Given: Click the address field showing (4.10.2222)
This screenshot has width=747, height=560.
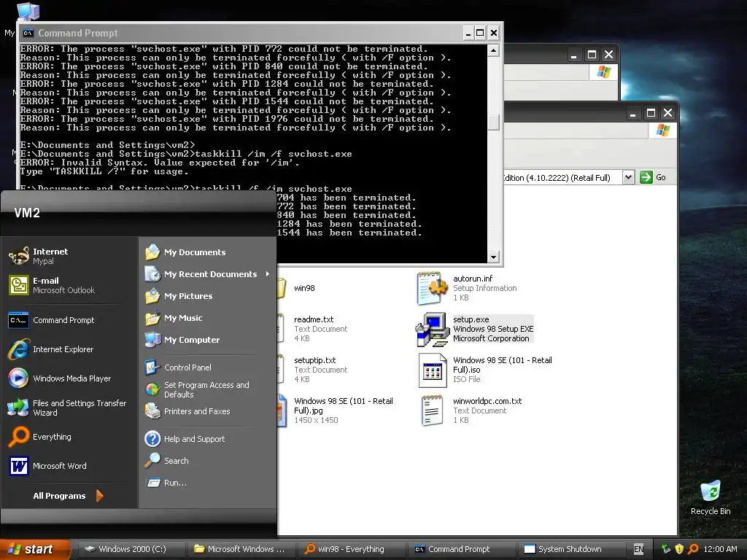Looking at the screenshot, I should pyautogui.click(x=563, y=178).
